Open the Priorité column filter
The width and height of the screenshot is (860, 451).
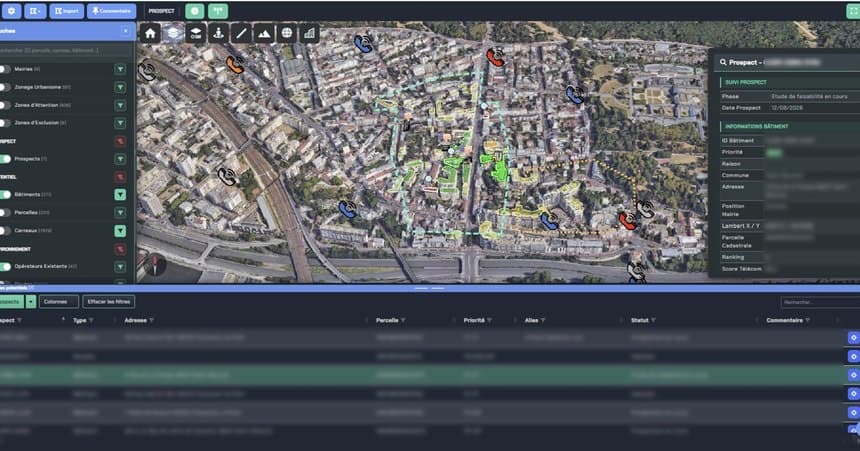(x=489, y=320)
